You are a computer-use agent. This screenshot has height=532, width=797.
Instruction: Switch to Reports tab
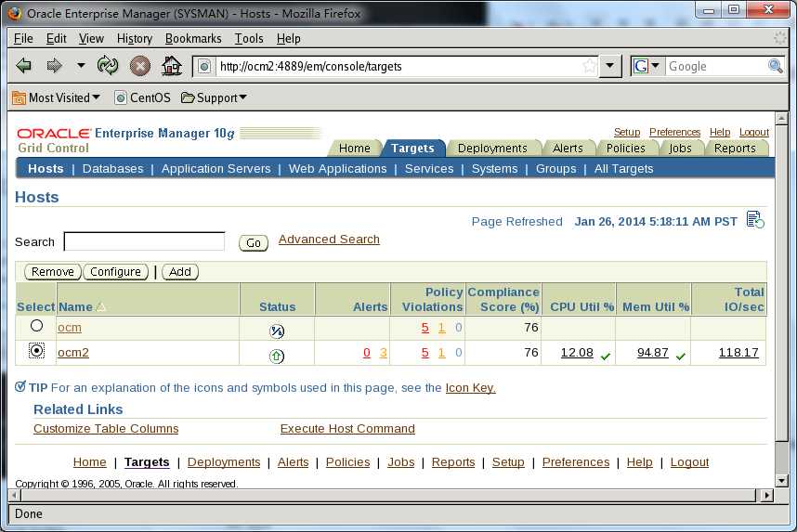tap(735, 148)
